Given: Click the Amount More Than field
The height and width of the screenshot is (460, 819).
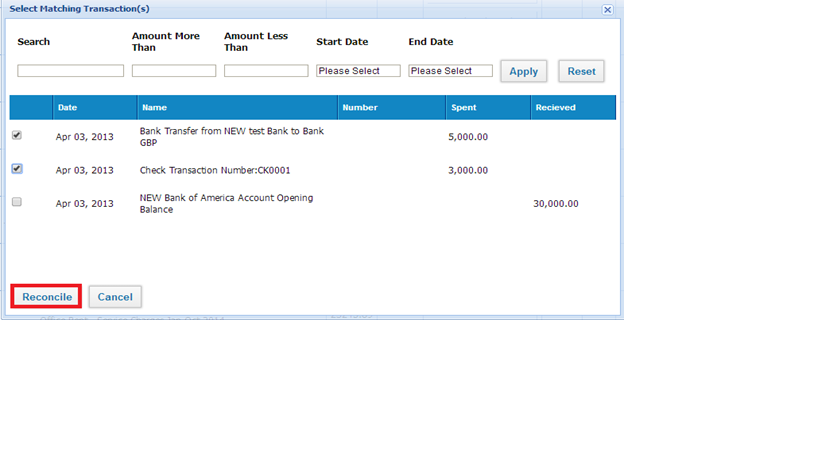Looking at the screenshot, I should click(174, 70).
